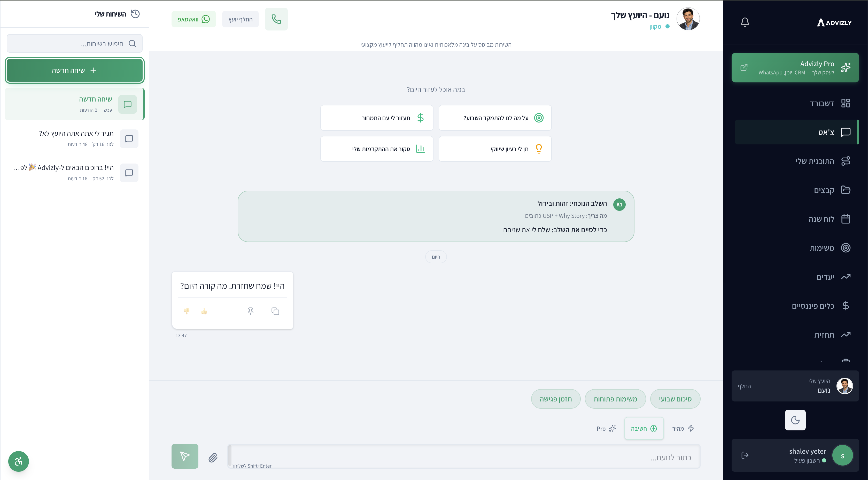The image size is (868, 480).
Task: Click the היום date separator
Action: point(436,257)
